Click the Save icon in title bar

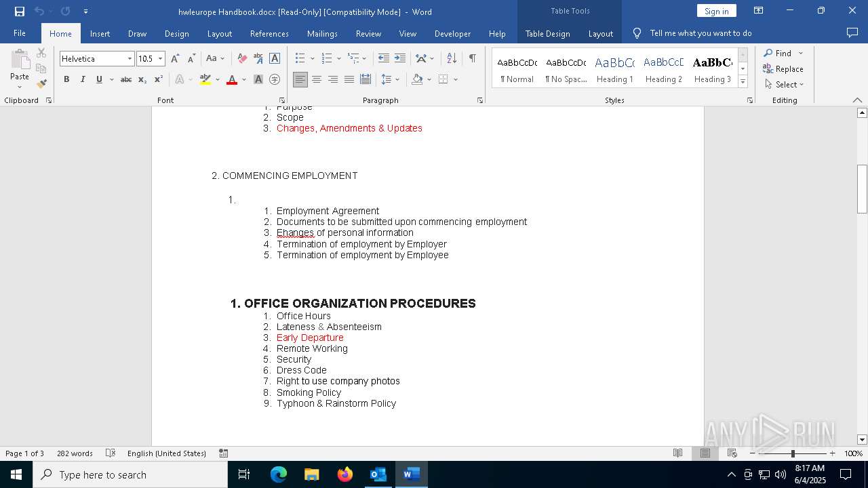20,12
